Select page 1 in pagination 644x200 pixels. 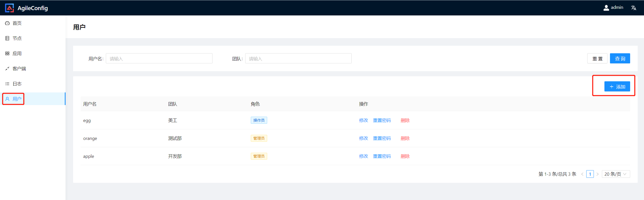[590, 174]
